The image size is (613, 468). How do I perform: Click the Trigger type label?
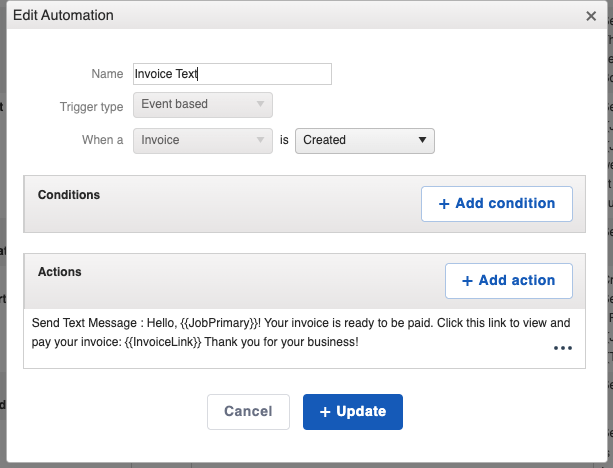91,107
